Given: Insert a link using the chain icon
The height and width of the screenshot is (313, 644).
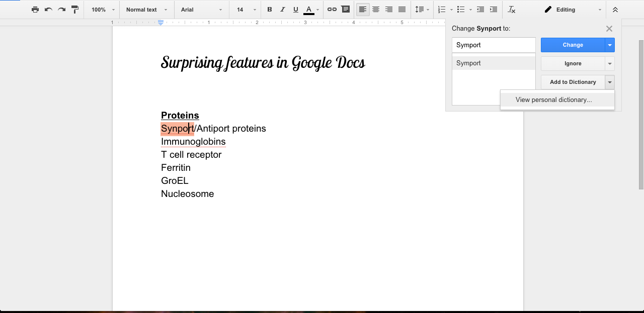Looking at the screenshot, I should [x=332, y=10].
